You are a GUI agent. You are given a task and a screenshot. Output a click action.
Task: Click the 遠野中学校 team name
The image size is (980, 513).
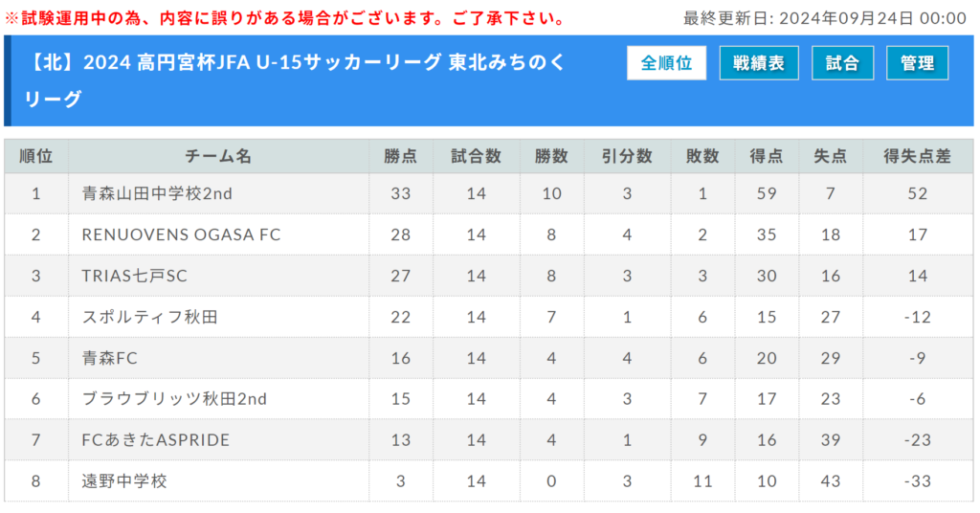[x=124, y=481]
